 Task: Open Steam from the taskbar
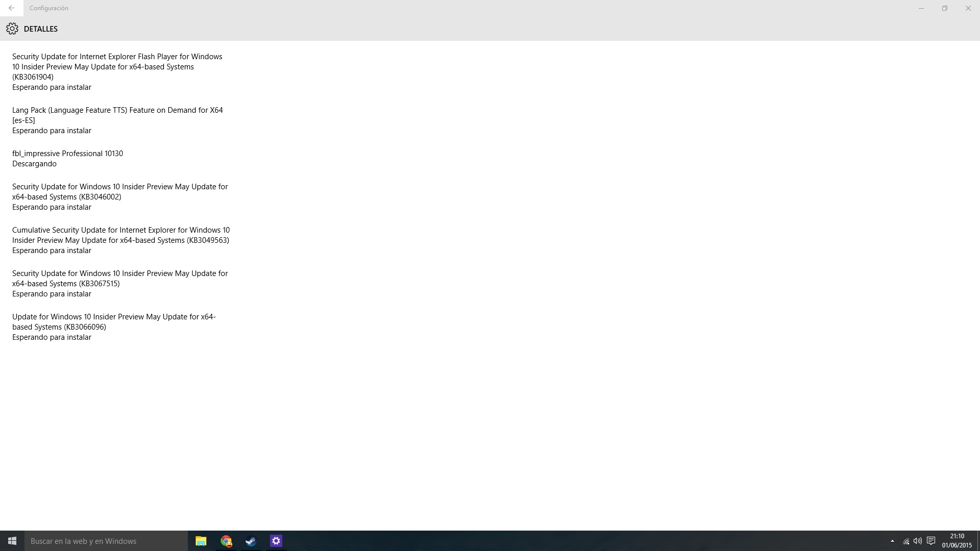(251, 541)
